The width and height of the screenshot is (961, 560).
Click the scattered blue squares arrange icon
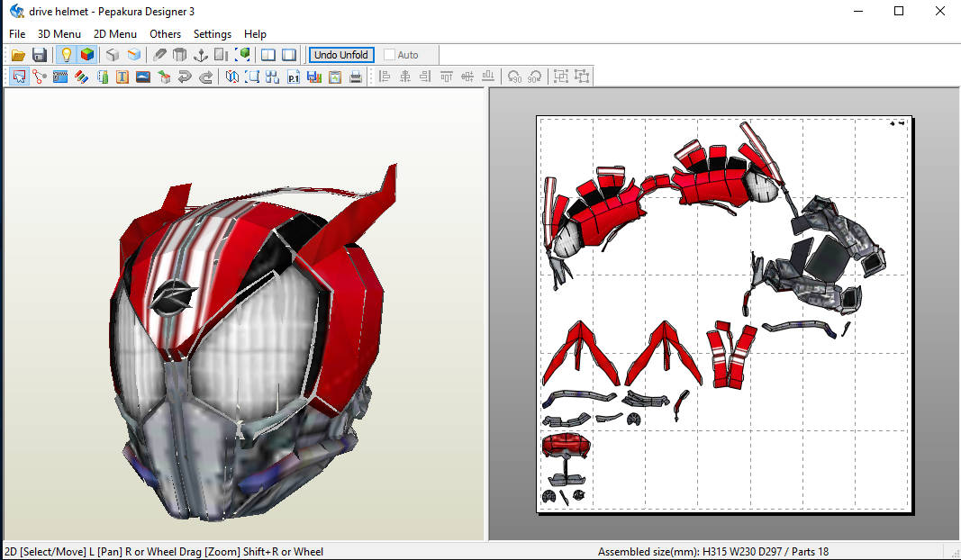[x=273, y=77]
